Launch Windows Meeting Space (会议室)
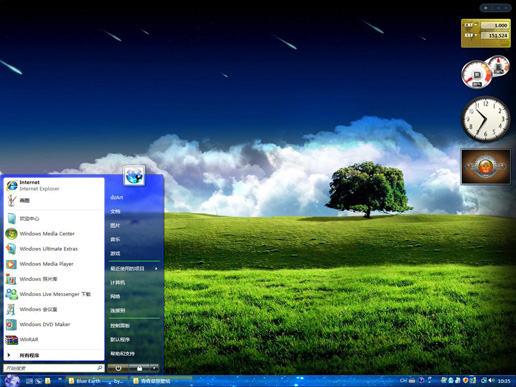516x387 pixels. 53,309
